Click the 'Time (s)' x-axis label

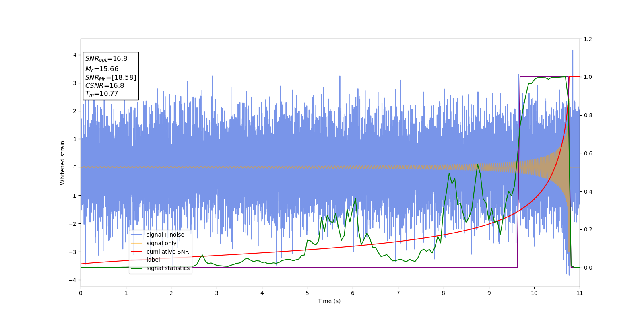pyautogui.click(x=329, y=301)
